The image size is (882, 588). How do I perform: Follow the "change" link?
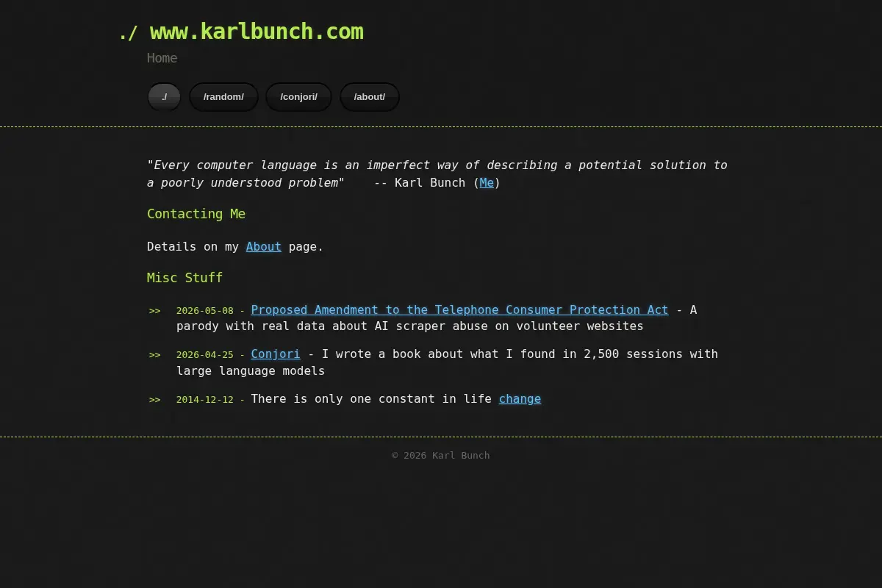[520, 398]
